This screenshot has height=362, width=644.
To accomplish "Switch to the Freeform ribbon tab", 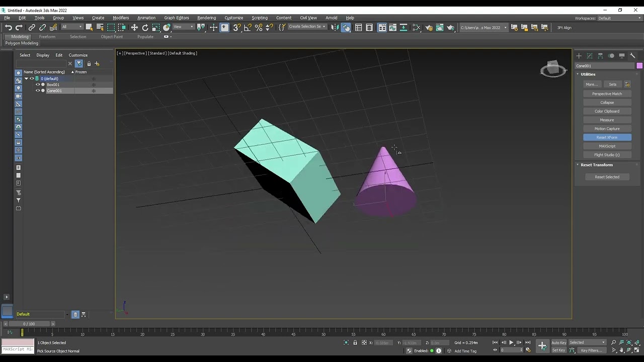I will point(47,37).
